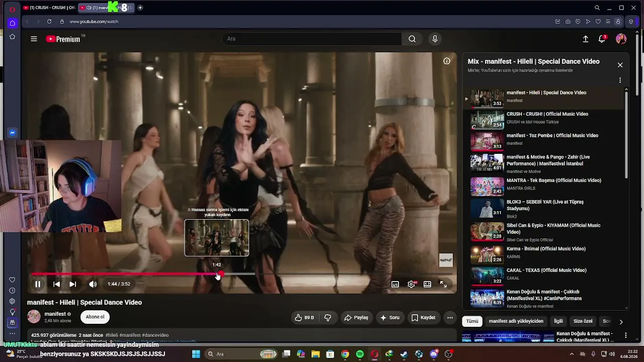The image size is (644, 362).
Task: Toggle subtitles in the video player
Action: point(395,284)
